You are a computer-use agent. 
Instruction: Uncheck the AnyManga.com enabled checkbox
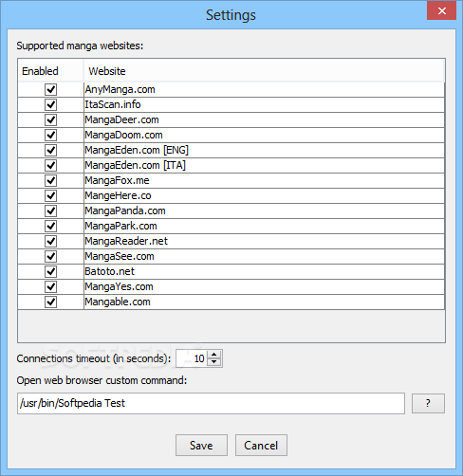click(x=50, y=89)
